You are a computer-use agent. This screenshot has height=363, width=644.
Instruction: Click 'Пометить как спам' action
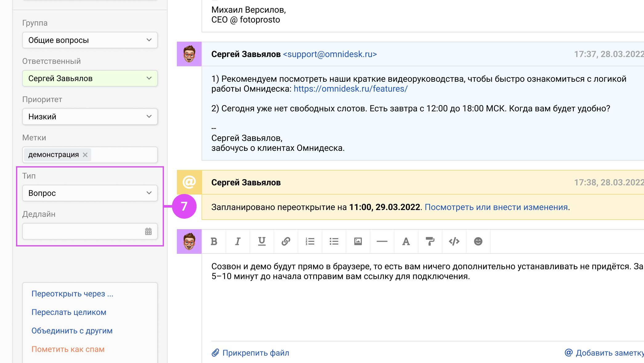coord(68,349)
